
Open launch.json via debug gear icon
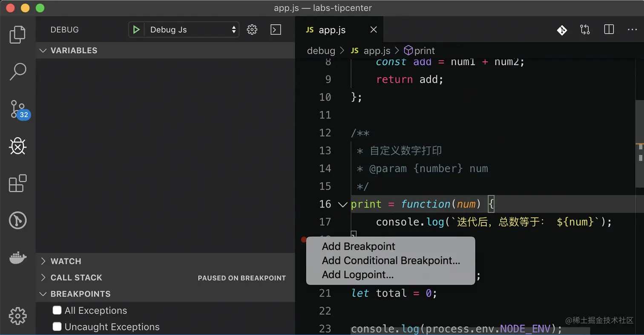point(252,29)
